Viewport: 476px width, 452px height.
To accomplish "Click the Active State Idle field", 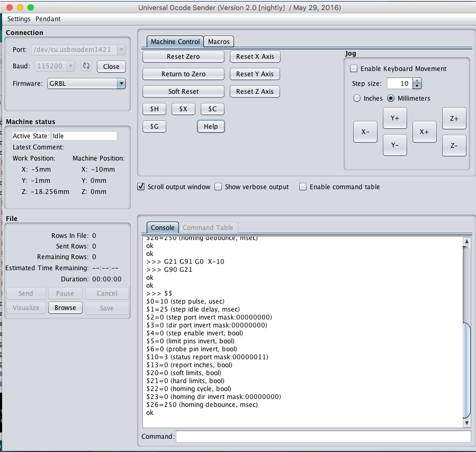I will click(x=84, y=136).
